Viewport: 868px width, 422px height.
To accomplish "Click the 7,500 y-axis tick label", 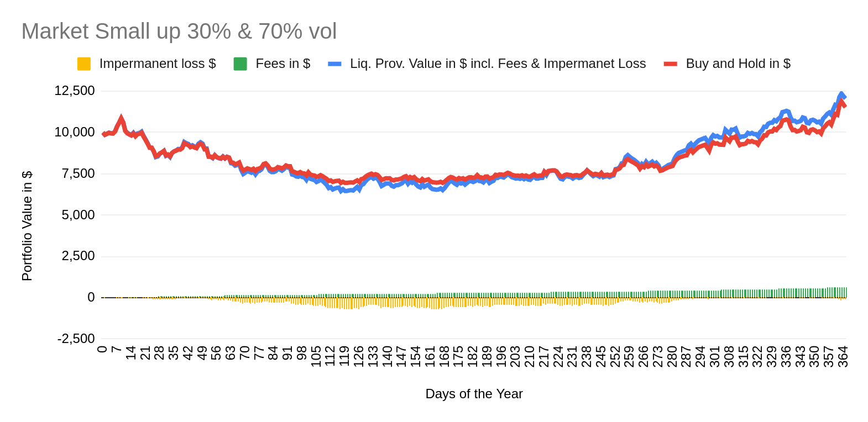I will 78,173.
